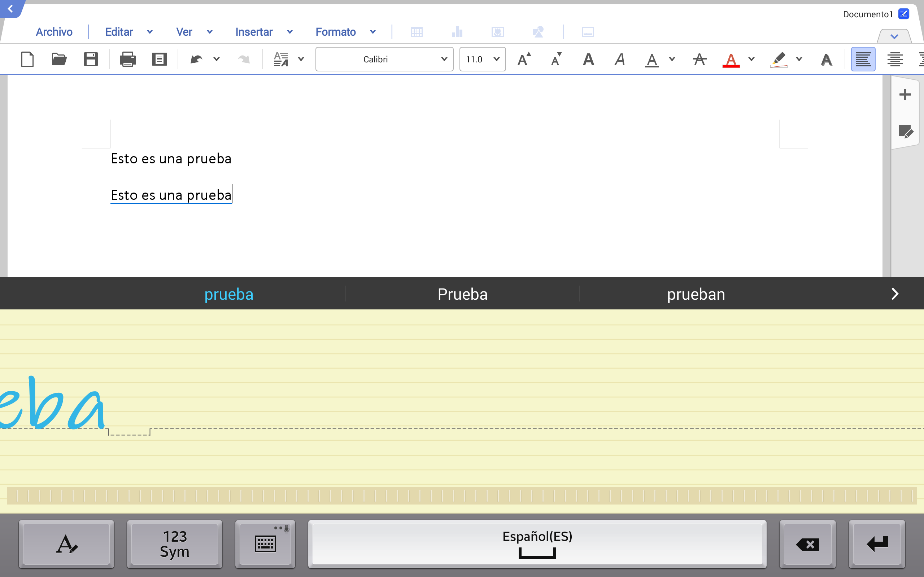This screenshot has height=577, width=924.
Task: Save the document with floppy icon
Action: coord(91,59)
